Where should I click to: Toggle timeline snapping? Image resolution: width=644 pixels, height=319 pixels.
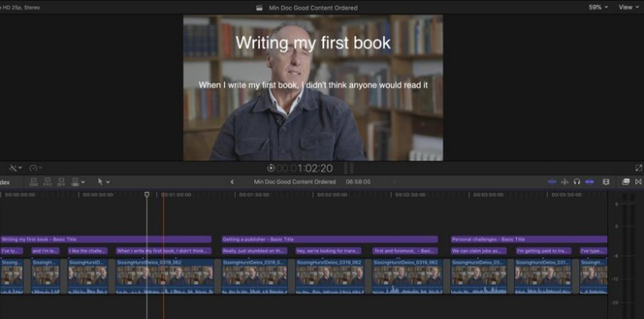click(x=590, y=182)
